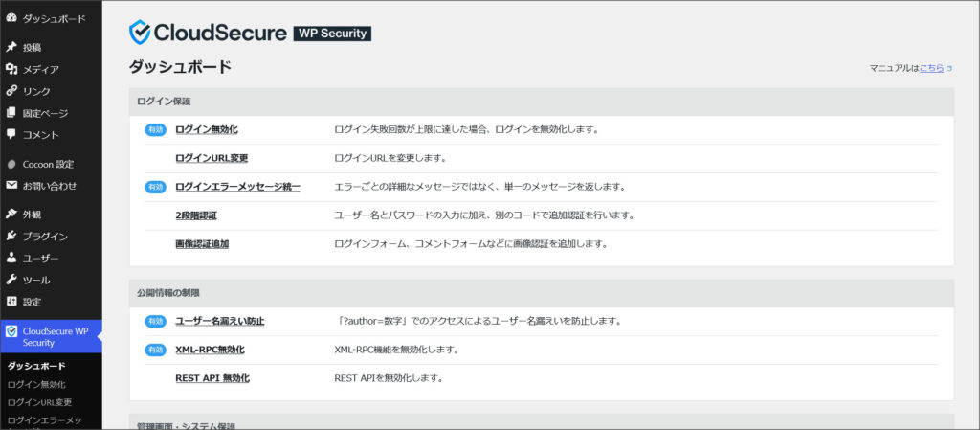This screenshot has height=430, width=980.
Task: Open the お問い合わせ menu
Action: tap(51, 186)
